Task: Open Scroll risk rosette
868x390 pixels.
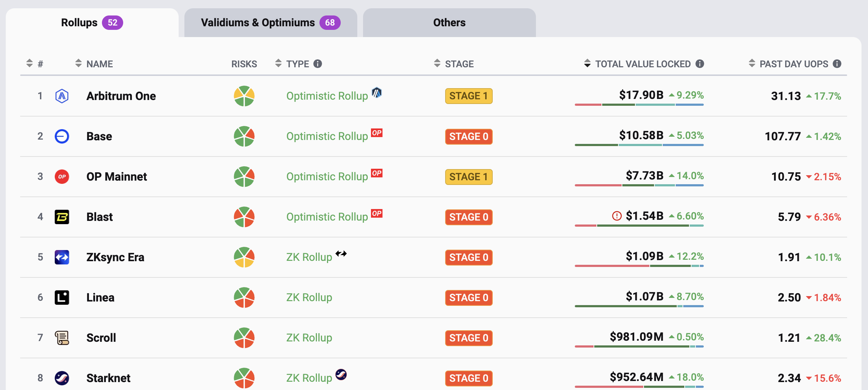Action: 244,338
